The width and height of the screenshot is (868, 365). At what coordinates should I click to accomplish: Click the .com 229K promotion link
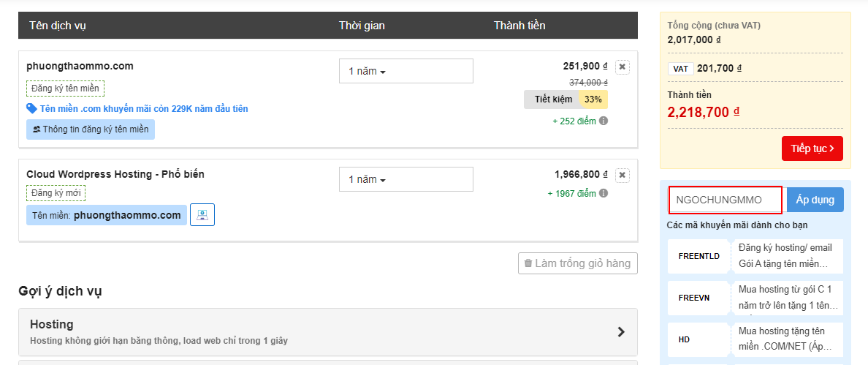144,109
